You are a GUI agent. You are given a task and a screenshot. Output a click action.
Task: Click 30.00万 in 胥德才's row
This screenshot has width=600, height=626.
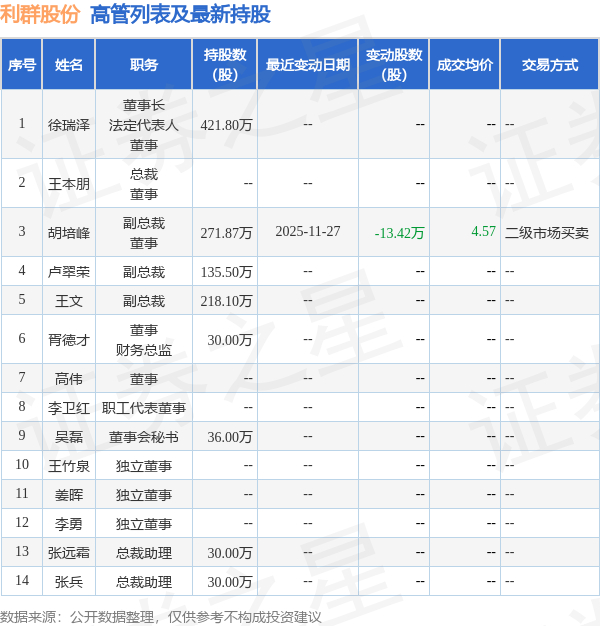pyautogui.click(x=230, y=340)
